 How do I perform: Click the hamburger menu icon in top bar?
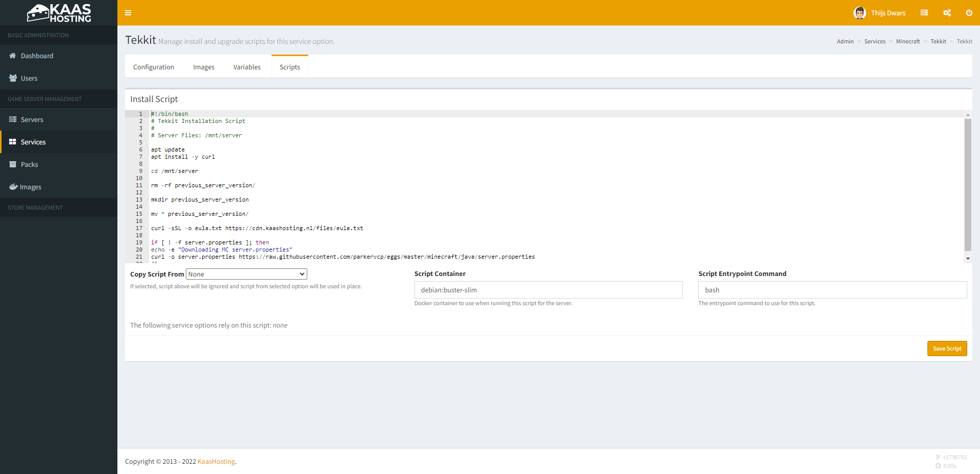pyautogui.click(x=128, y=13)
